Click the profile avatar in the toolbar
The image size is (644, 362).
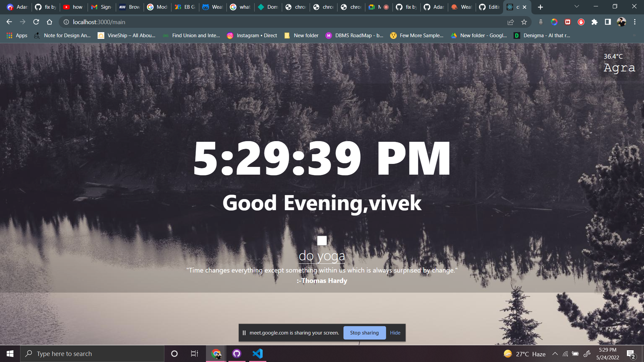click(622, 22)
